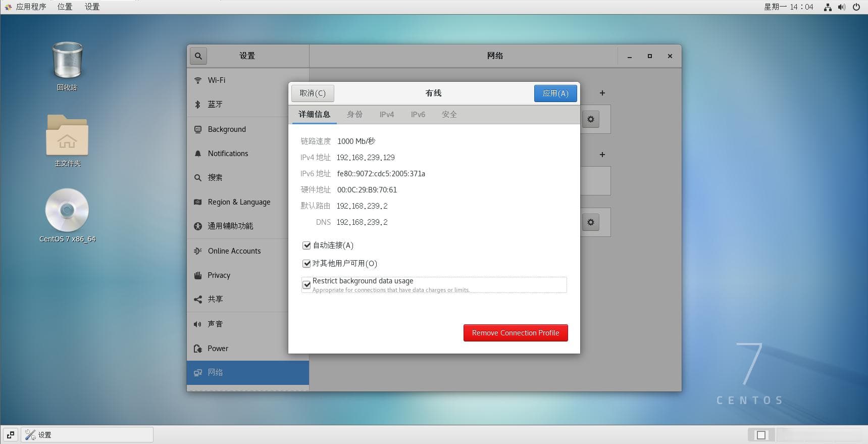This screenshot has width=868, height=444.
Task: Click the 共享 sharing icon
Action: pos(198,300)
